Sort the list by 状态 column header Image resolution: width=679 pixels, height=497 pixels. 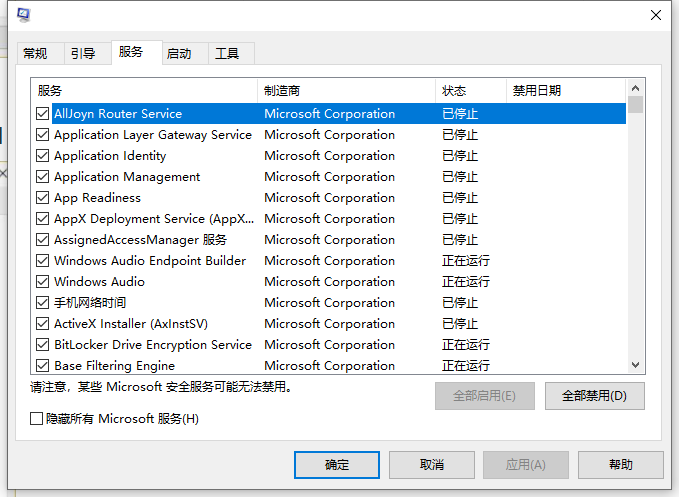point(470,90)
